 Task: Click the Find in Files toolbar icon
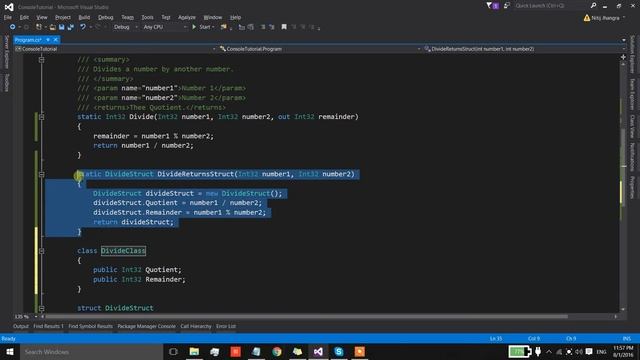pyautogui.click(x=224, y=27)
